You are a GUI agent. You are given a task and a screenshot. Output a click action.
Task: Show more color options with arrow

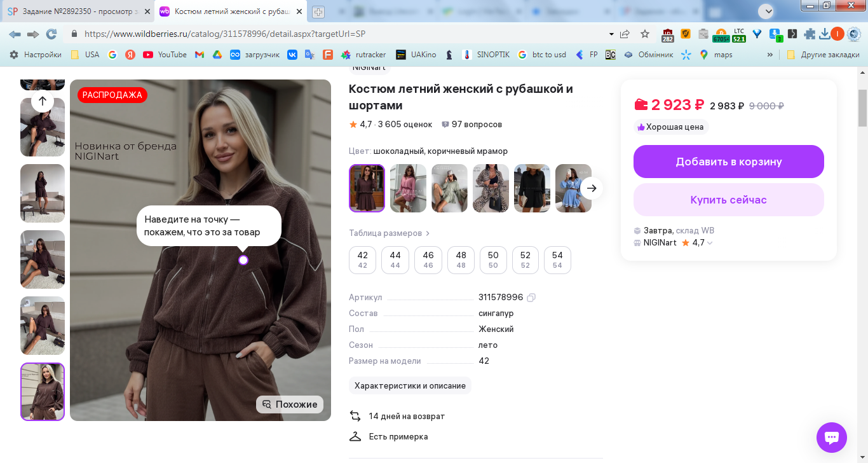[592, 188]
